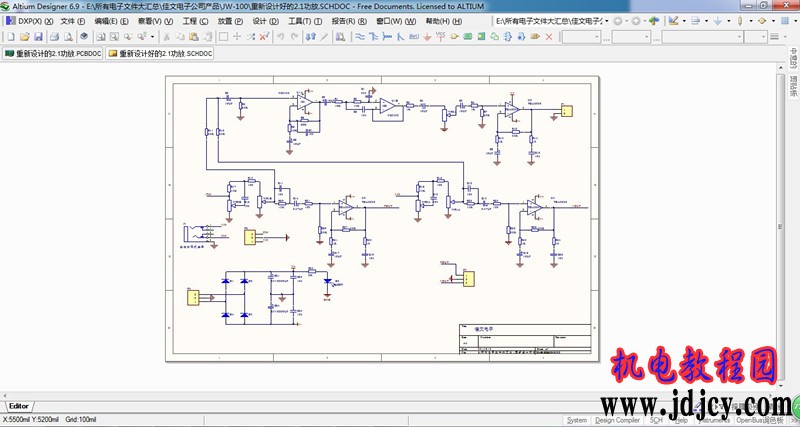Open the SCH panel button

(656, 420)
